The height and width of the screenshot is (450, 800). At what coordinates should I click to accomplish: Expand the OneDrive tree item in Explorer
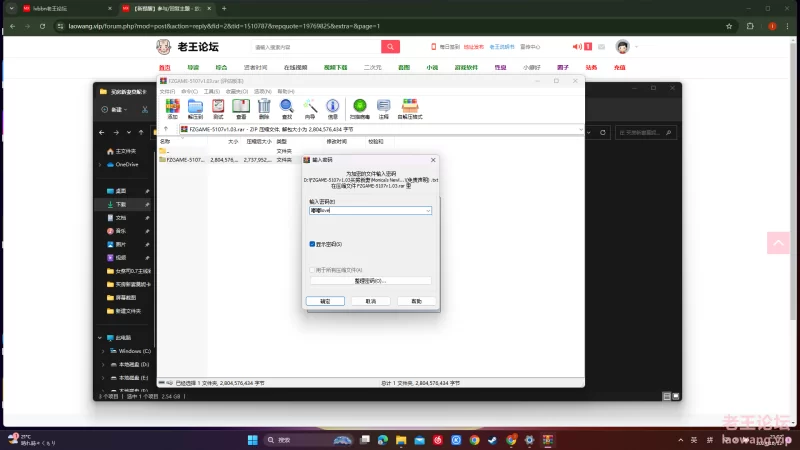coord(100,164)
